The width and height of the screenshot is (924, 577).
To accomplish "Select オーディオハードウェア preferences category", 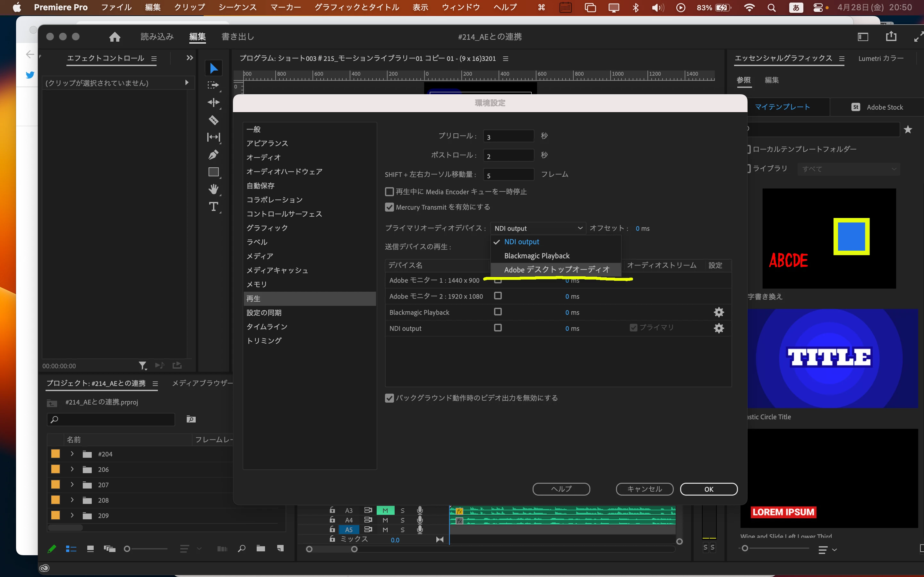I will click(284, 172).
